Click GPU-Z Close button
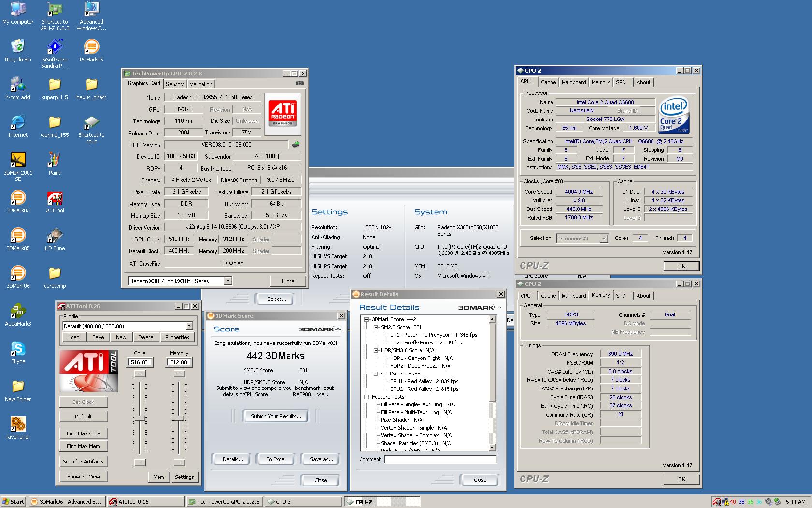The height and width of the screenshot is (508, 812). (288, 281)
